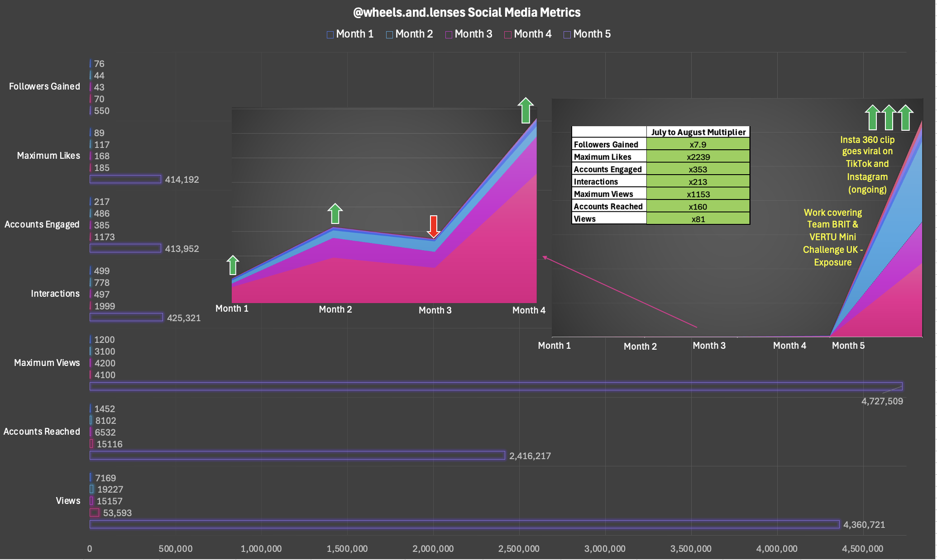
Task: Click the green arrow above Month 4 peak
Action: [526, 111]
